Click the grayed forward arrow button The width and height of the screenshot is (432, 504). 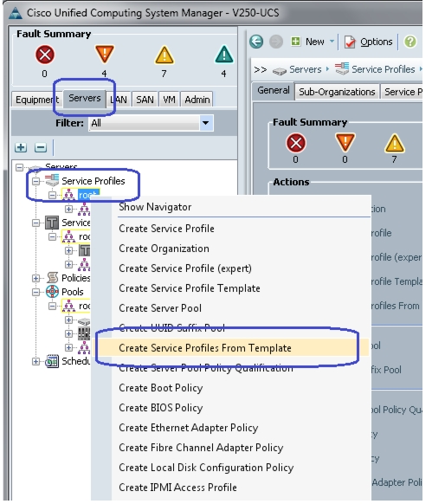pos(276,42)
